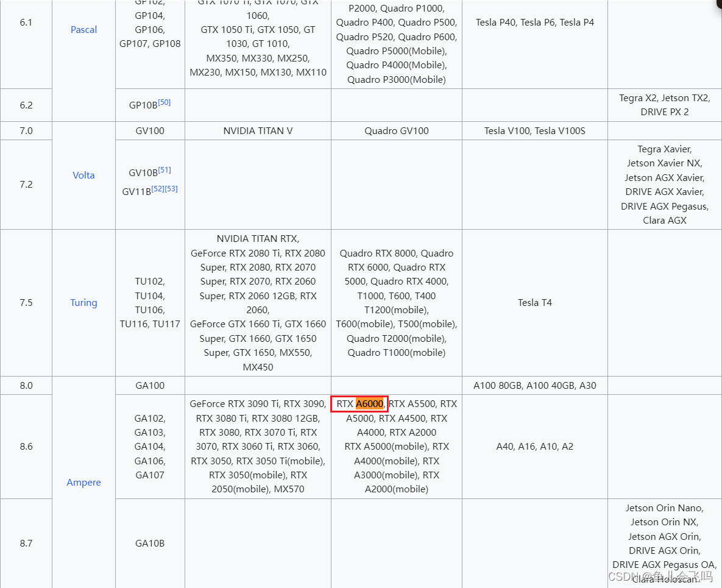Click the highlighted A6000 text

tap(369, 404)
